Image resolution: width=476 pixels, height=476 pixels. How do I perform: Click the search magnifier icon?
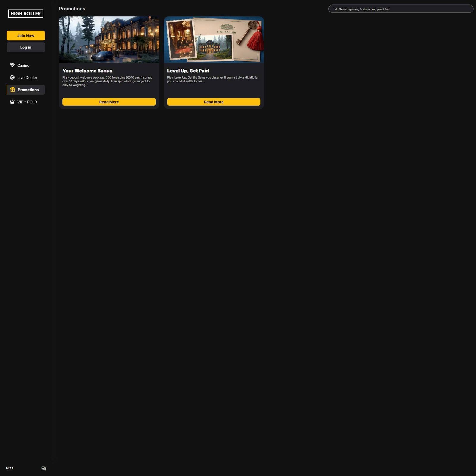[x=336, y=9]
